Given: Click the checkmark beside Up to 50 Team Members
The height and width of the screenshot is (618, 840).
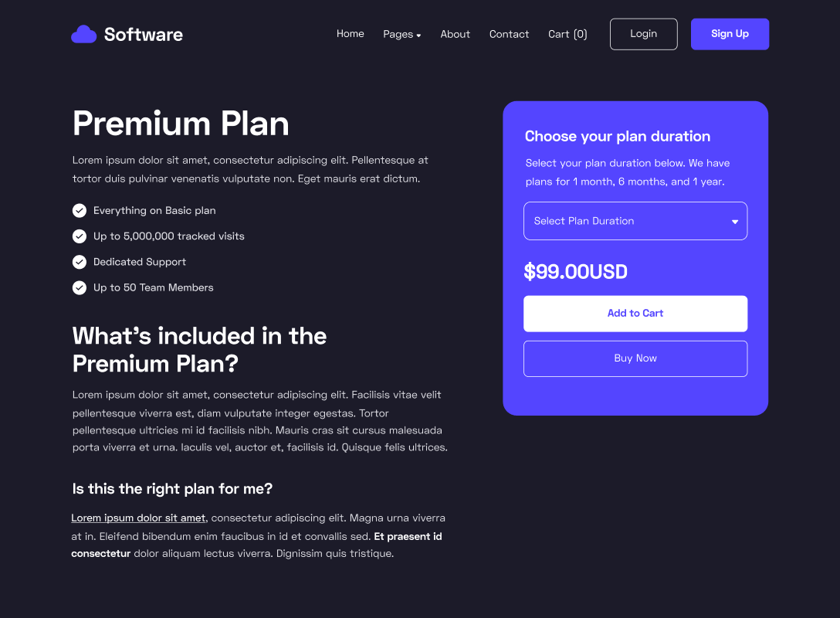Looking at the screenshot, I should pyautogui.click(x=79, y=287).
